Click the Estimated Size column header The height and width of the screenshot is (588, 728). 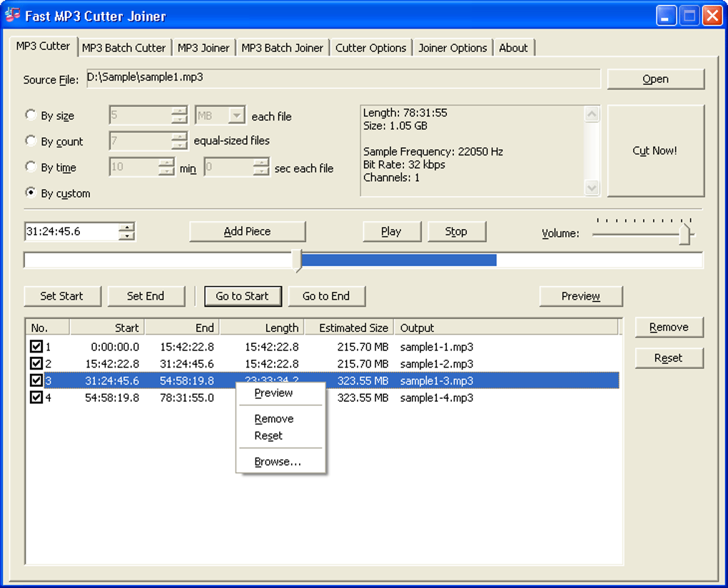(349, 328)
